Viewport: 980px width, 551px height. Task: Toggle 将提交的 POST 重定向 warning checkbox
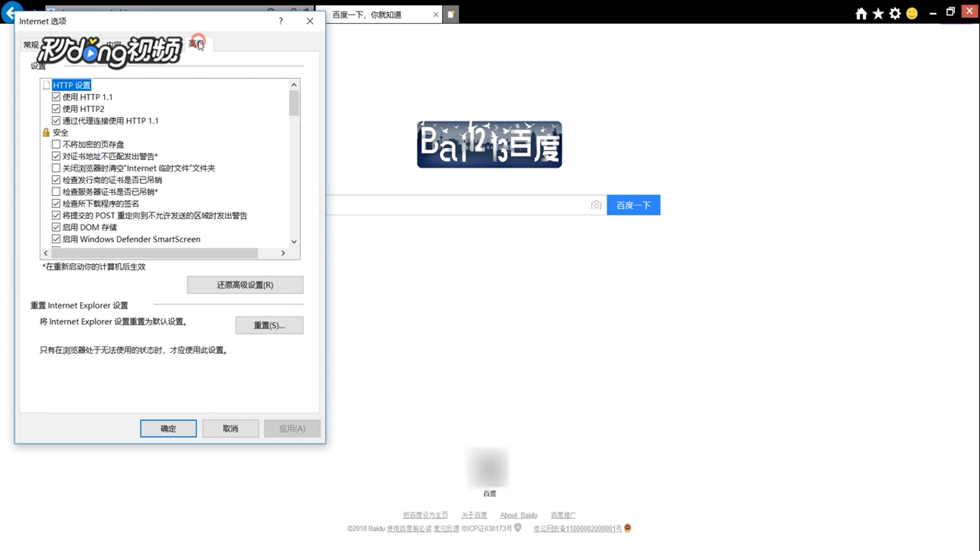click(x=57, y=215)
